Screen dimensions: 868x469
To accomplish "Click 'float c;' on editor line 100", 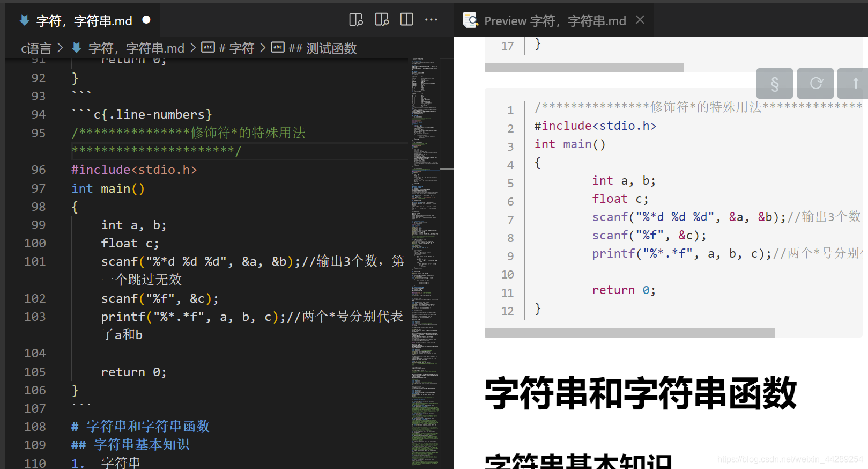I will 130,243.
